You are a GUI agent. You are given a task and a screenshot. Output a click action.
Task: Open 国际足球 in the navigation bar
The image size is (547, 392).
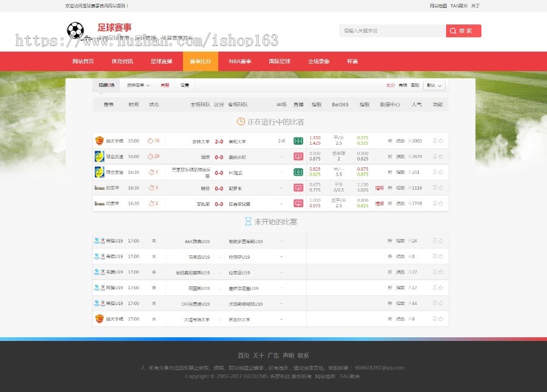click(280, 61)
